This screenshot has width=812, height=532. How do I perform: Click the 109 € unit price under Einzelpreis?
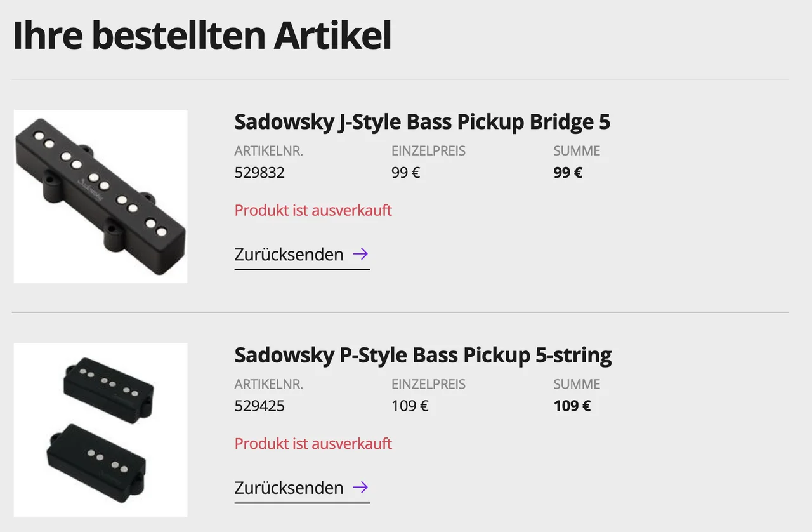click(x=410, y=406)
